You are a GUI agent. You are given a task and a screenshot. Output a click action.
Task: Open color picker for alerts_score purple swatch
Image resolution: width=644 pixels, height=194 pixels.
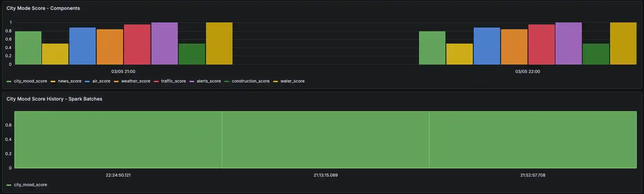[192, 81]
